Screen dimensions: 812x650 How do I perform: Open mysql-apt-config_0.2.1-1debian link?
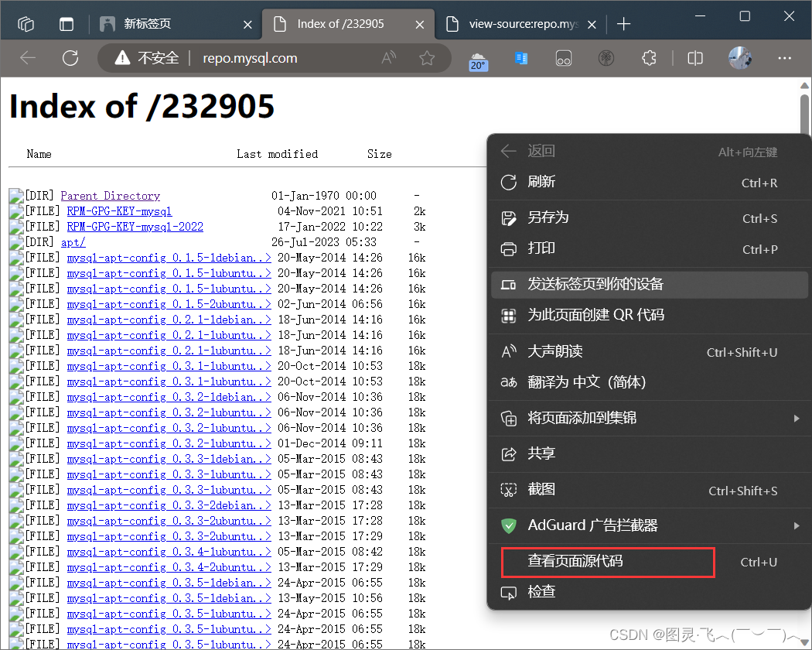tap(169, 320)
